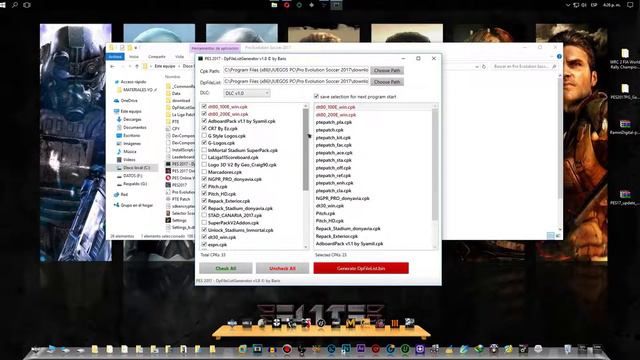
Task: Open Archivo tab in Explorer
Action: 116,57
